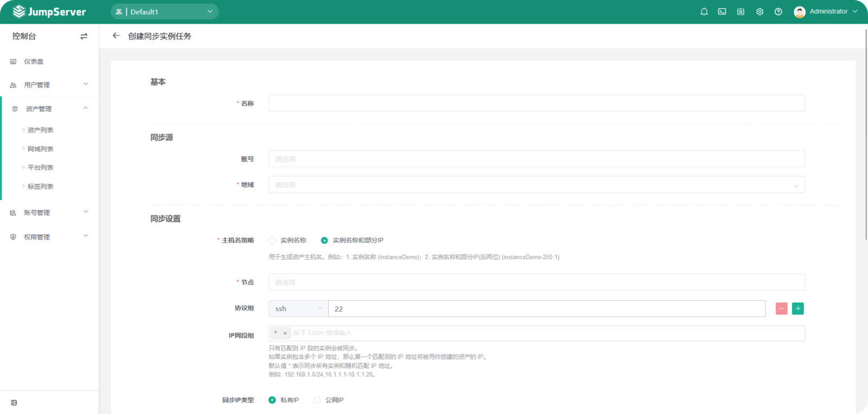Click the JumpServer logo
Image resolution: width=868 pixels, height=414 pixels.
pyautogui.click(x=49, y=11)
